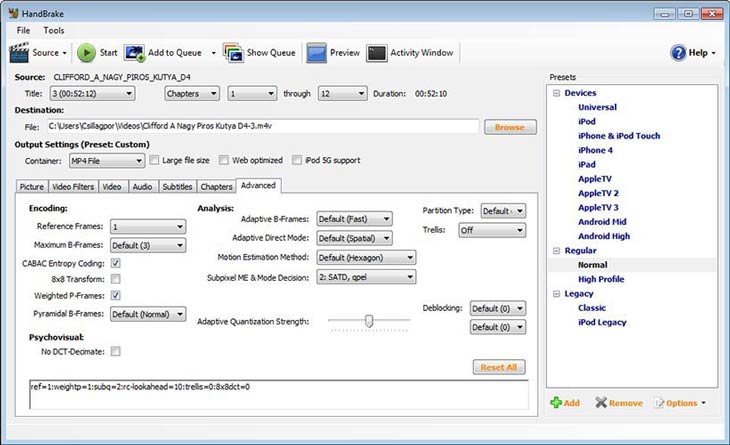Open the Pyramidal B-Frames dropdown
This screenshot has width=730, height=445.
click(x=148, y=314)
